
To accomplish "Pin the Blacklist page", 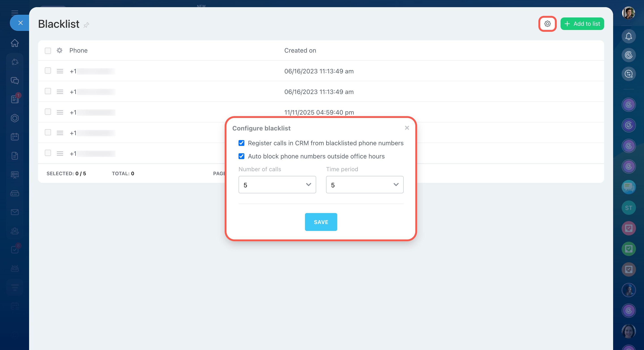I will (86, 25).
